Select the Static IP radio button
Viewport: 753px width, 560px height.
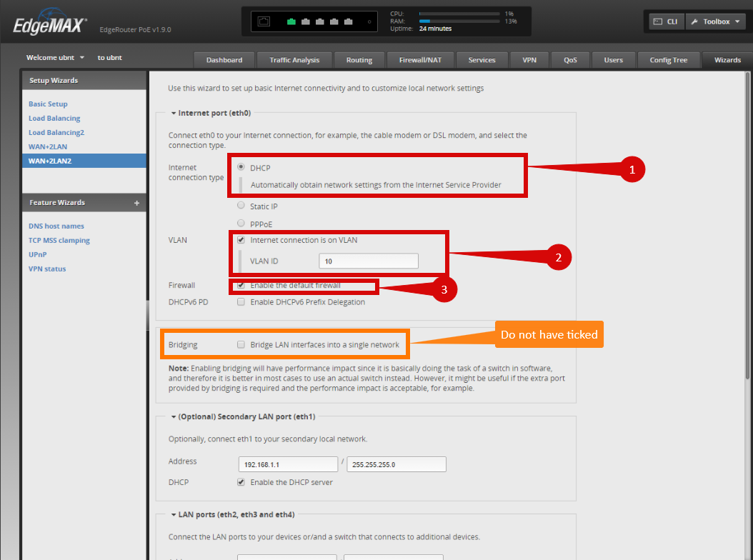[241, 206]
